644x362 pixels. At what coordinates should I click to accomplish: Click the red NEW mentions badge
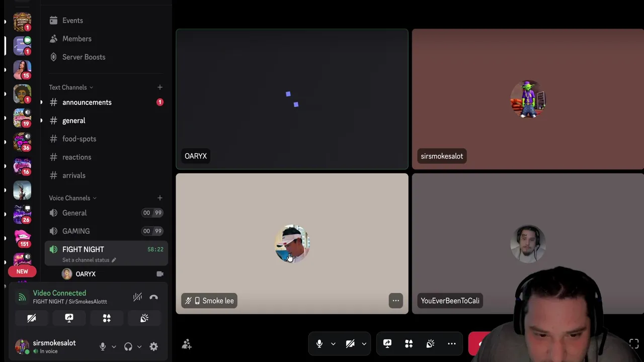coord(22,271)
